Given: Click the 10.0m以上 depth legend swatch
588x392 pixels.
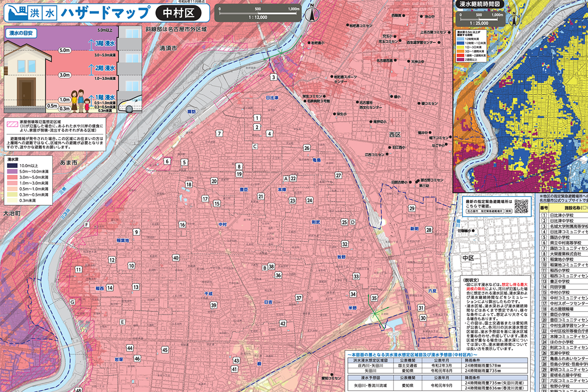Looking at the screenshot, I should tap(13, 166).
